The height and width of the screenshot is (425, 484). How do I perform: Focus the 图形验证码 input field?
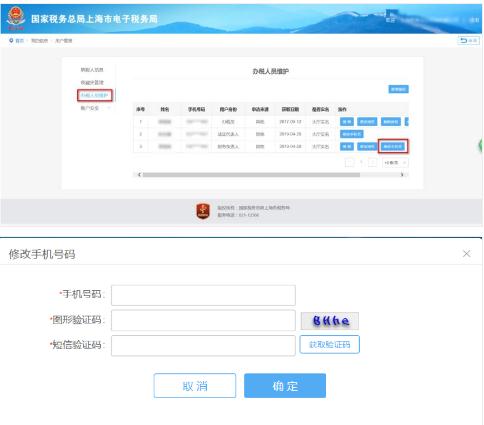(203, 320)
